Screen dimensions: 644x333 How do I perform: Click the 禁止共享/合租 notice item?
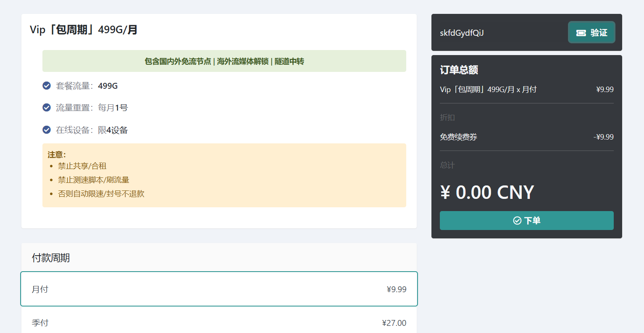tap(82, 166)
